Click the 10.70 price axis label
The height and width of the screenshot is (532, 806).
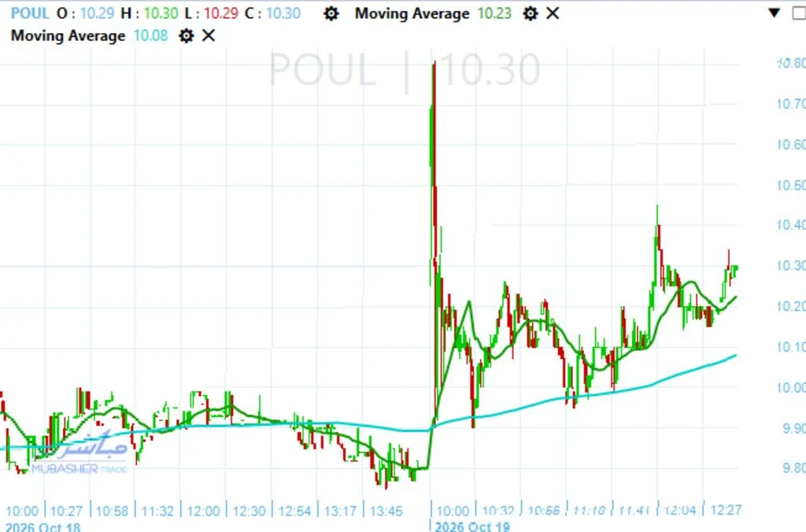[x=791, y=105]
